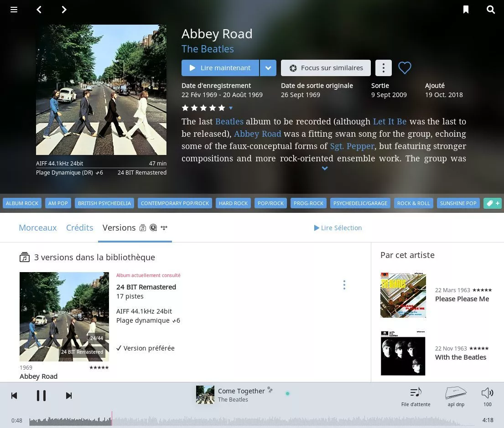The image size is (504, 428).
Task: Pause the current playback
Action: (x=41, y=396)
